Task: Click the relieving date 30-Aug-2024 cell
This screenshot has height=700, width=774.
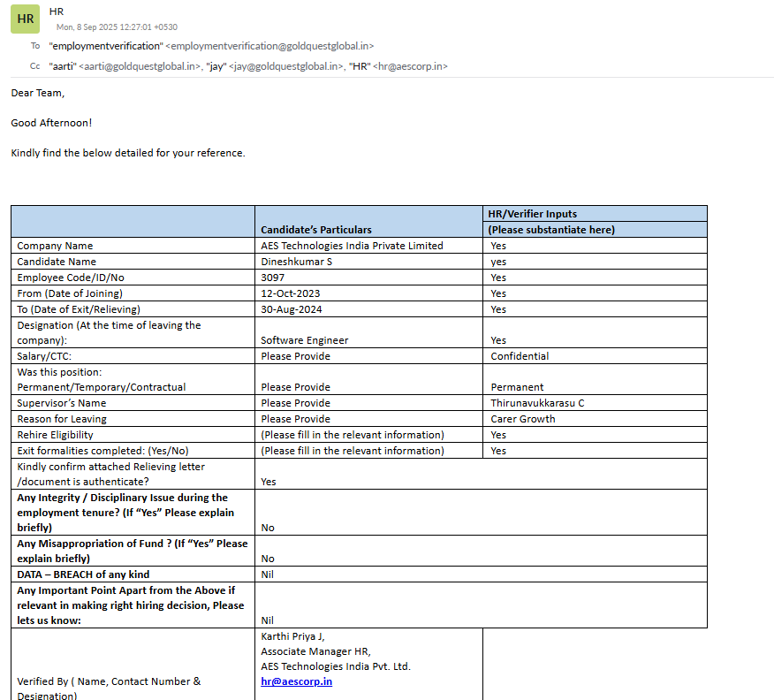Action: click(x=291, y=309)
